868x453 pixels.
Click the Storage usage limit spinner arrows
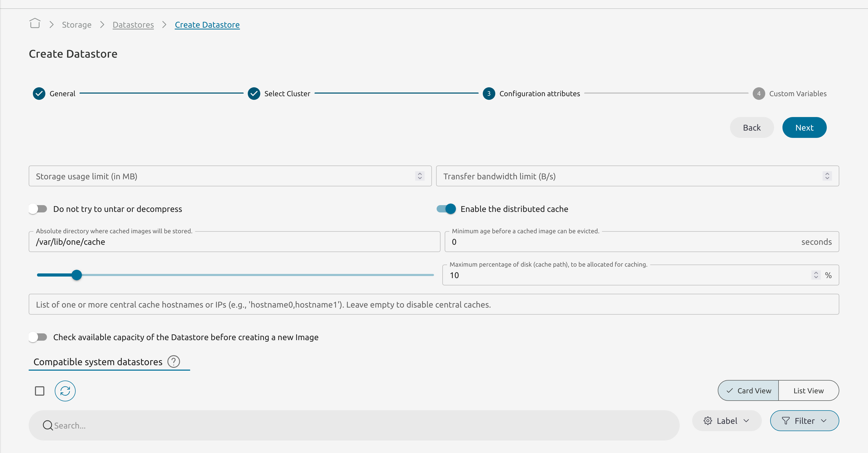(419, 176)
